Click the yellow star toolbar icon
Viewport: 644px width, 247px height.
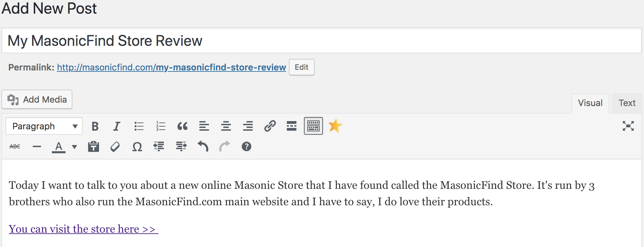335,126
